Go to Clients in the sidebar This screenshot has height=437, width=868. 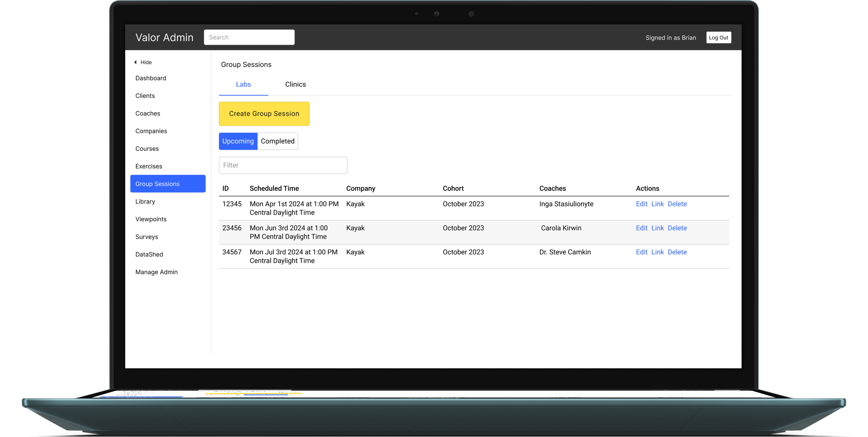point(145,96)
